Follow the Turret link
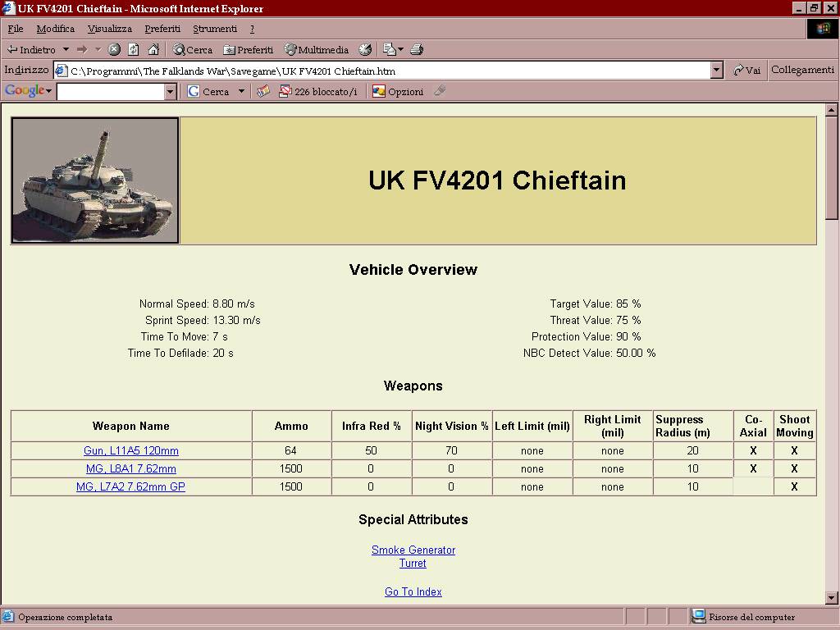 413,564
